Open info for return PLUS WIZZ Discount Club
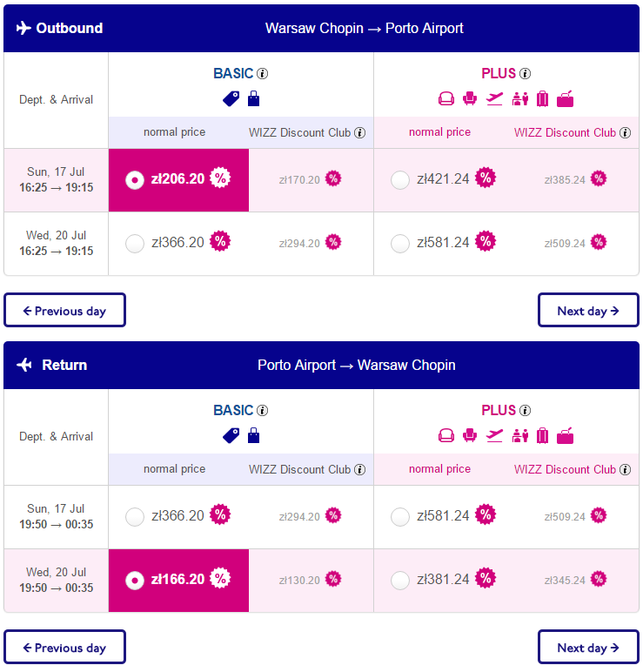The width and height of the screenshot is (643, 672). click(x=625, y=470)
